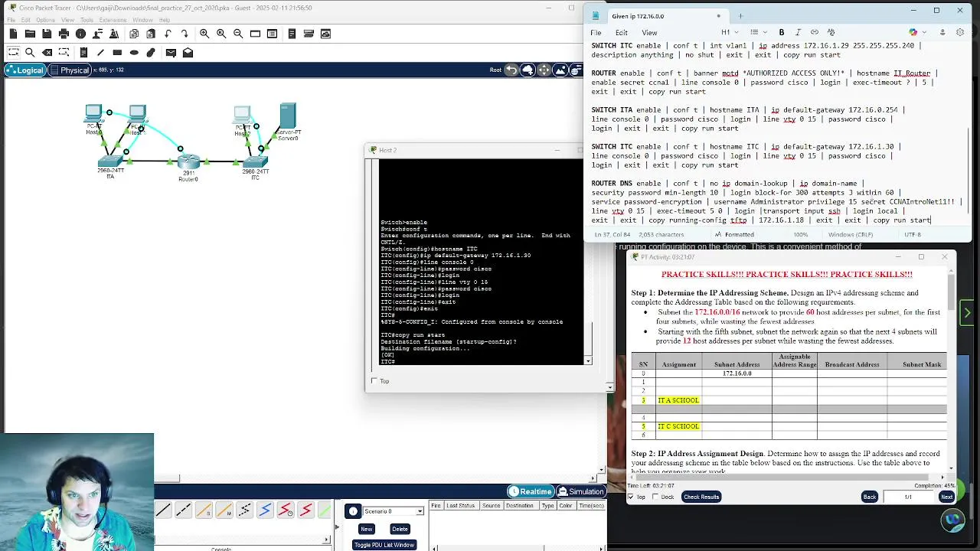Open H1 heading dropdown in Notepad

click(728, 32)
